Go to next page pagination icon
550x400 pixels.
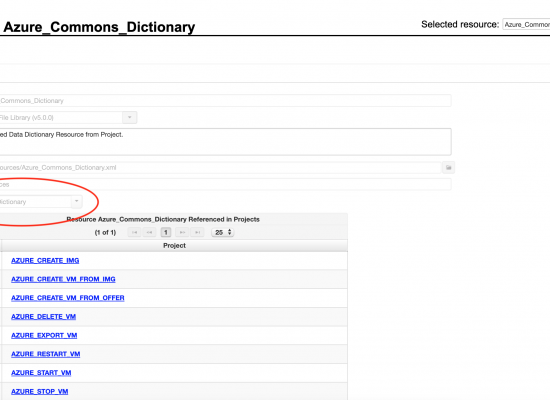182,232
